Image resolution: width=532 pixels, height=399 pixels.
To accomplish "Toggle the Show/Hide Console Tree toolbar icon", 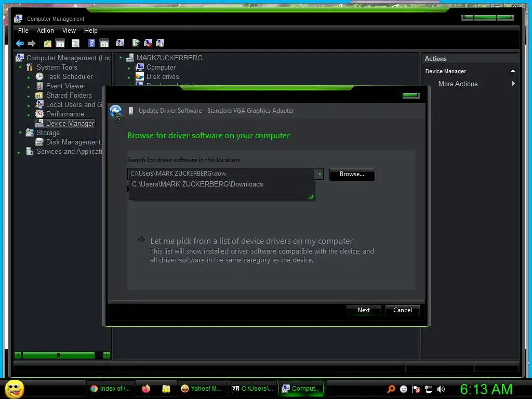I will click(60, 43).
